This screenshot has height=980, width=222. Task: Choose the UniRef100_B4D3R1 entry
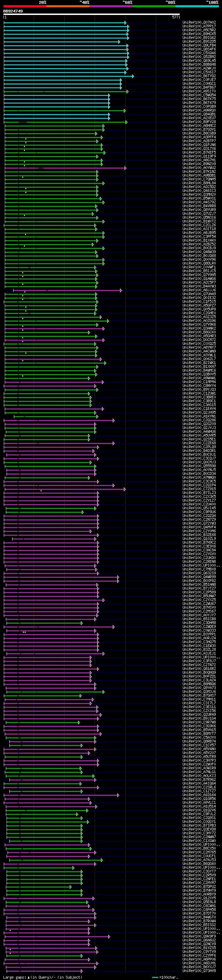coord(199,451)
